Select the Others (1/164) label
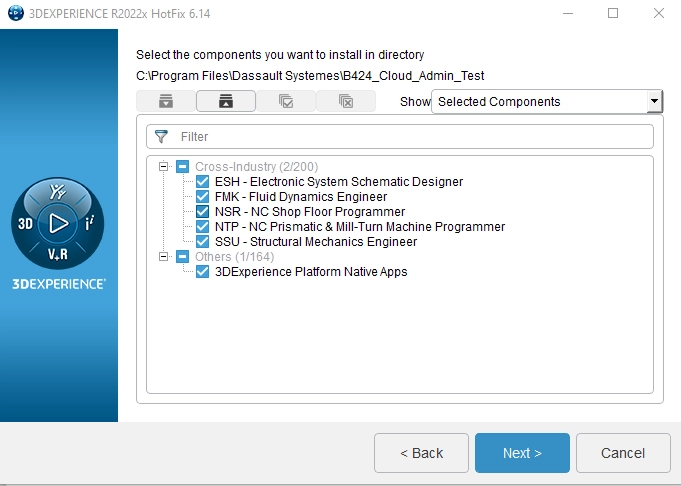Viewport: 681px width, 486px height. coord(235,257)
